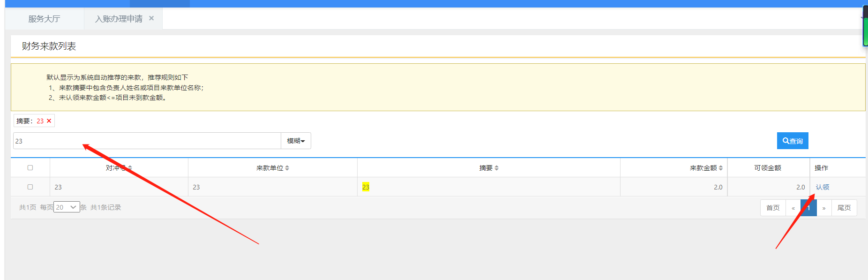Go to the previous page («)

(x=793, y=208)
